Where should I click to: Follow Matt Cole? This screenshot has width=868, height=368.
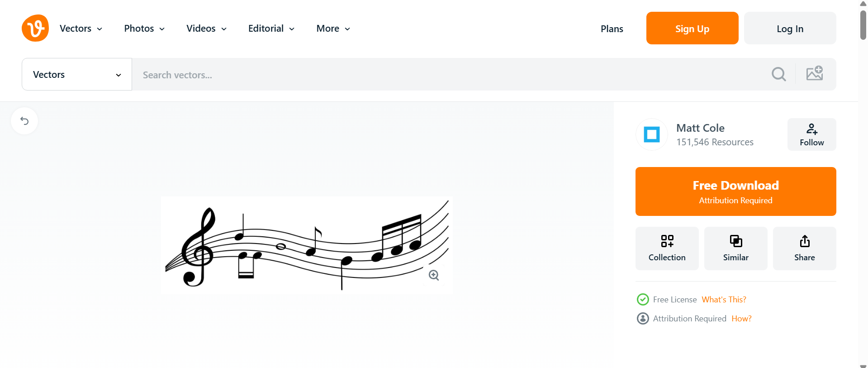click(811, 134)
